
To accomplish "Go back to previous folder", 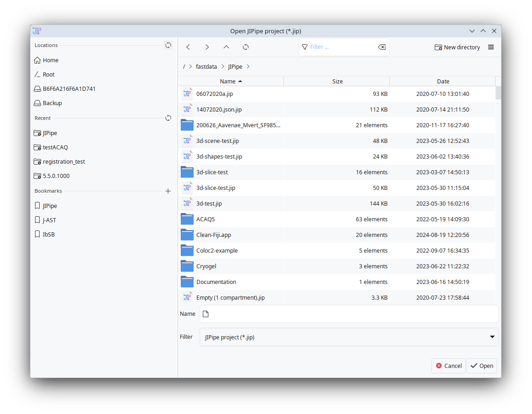I will 188,47.
